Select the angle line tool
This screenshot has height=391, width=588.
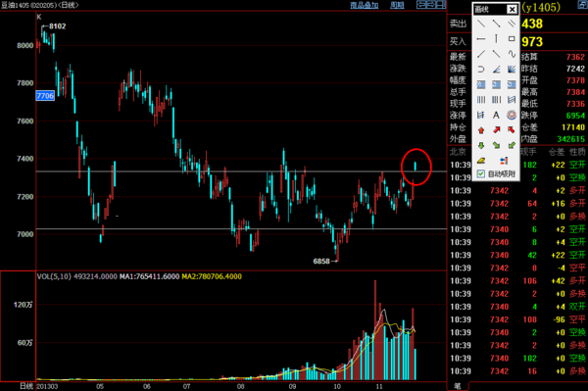496,70
